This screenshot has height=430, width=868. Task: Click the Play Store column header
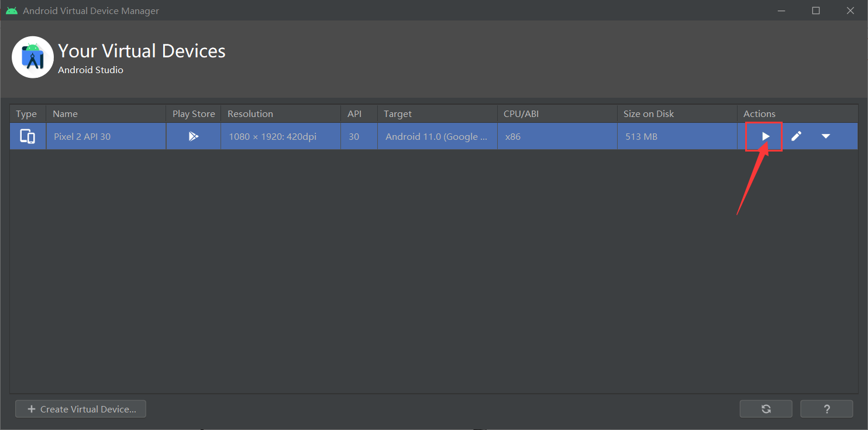tap(193, 113)
